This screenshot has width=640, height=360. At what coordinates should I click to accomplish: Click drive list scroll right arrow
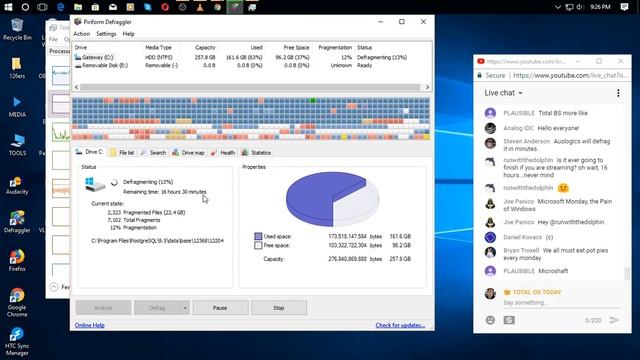pos(427,87)
